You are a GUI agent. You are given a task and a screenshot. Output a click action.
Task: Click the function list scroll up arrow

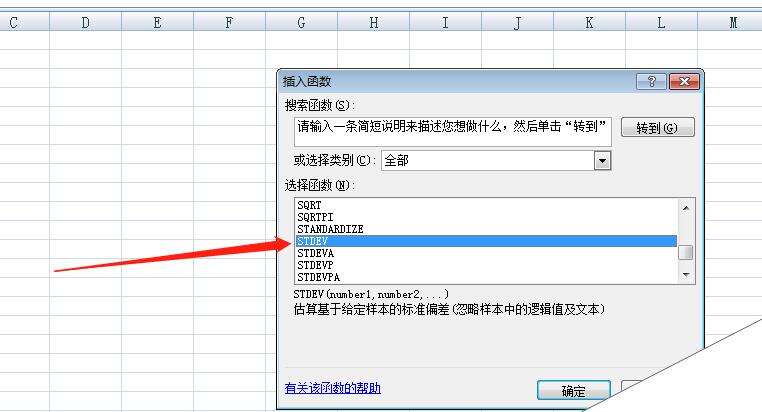point(686,208)
